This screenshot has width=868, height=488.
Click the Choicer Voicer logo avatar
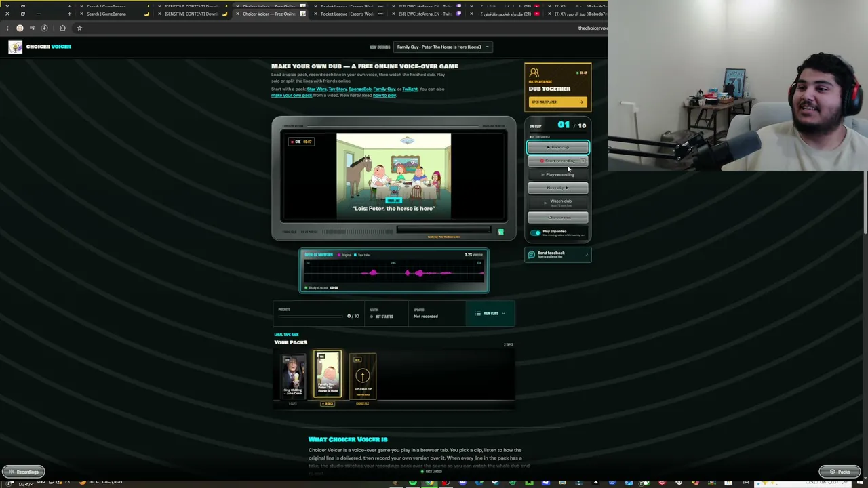(x=15, y=47)
